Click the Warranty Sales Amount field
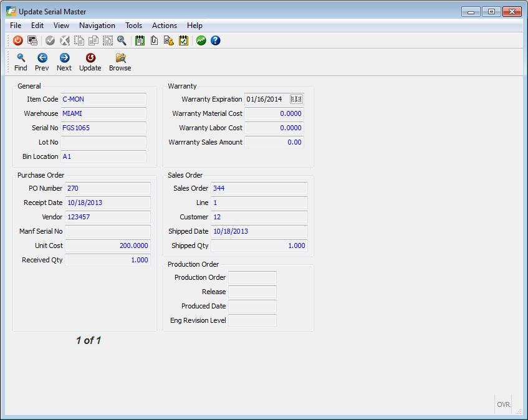 pos(274,142)
